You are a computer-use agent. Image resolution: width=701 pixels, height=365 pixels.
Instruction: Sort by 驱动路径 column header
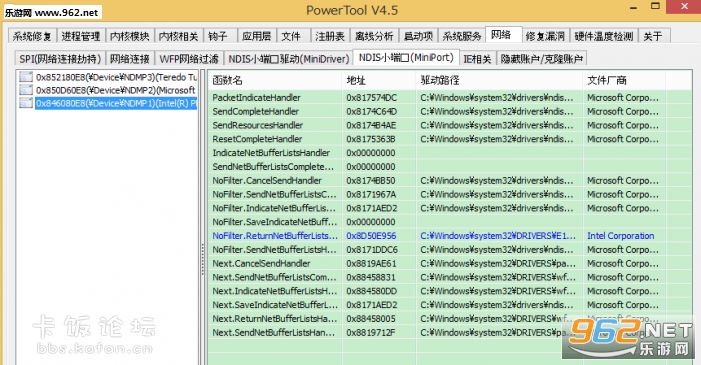click(x=499, y=80)
